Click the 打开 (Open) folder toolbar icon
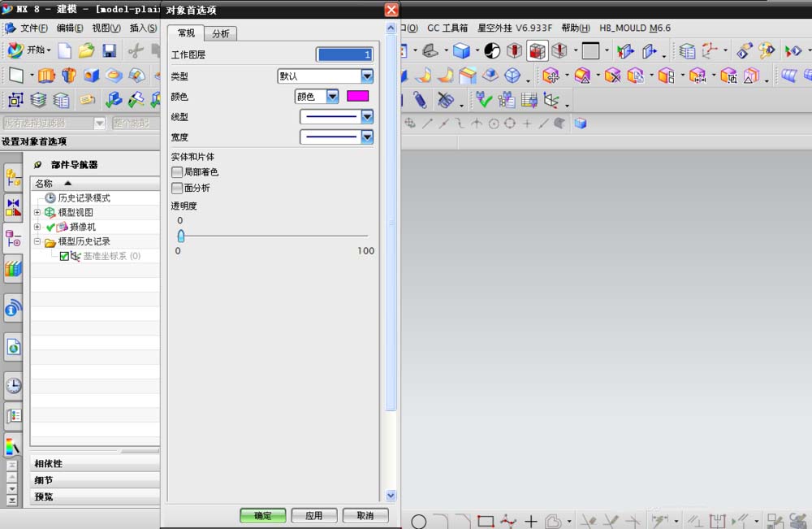This screenshot has height=529, width=812. [87, 50]
